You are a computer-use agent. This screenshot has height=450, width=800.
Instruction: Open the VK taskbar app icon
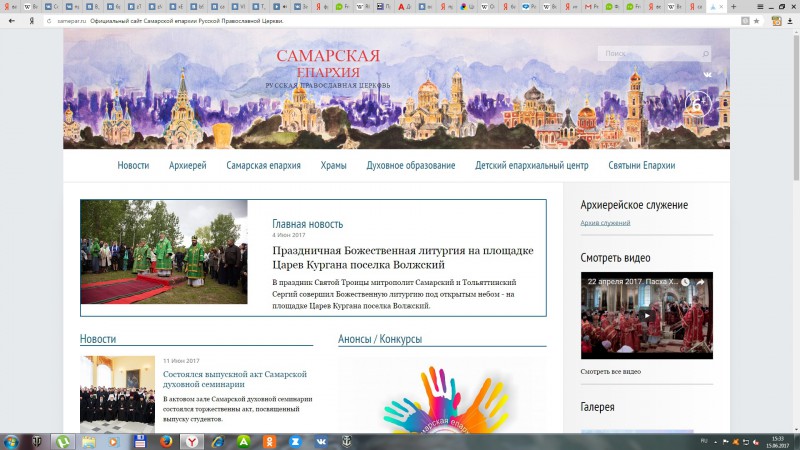click(321, 442)
